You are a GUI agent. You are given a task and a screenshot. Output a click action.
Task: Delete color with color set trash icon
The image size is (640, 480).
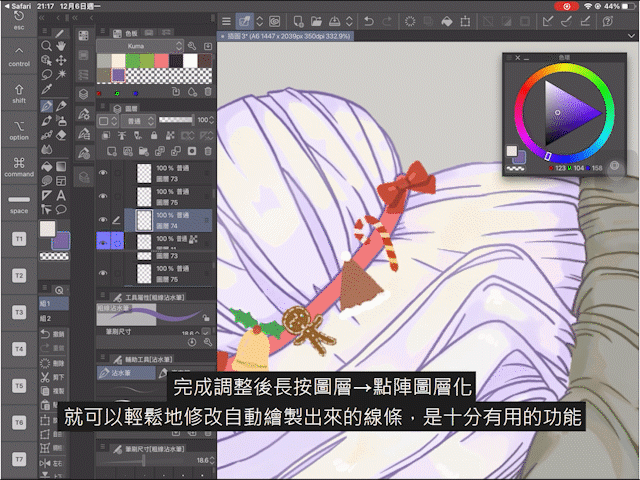click(x=208, y=92)
